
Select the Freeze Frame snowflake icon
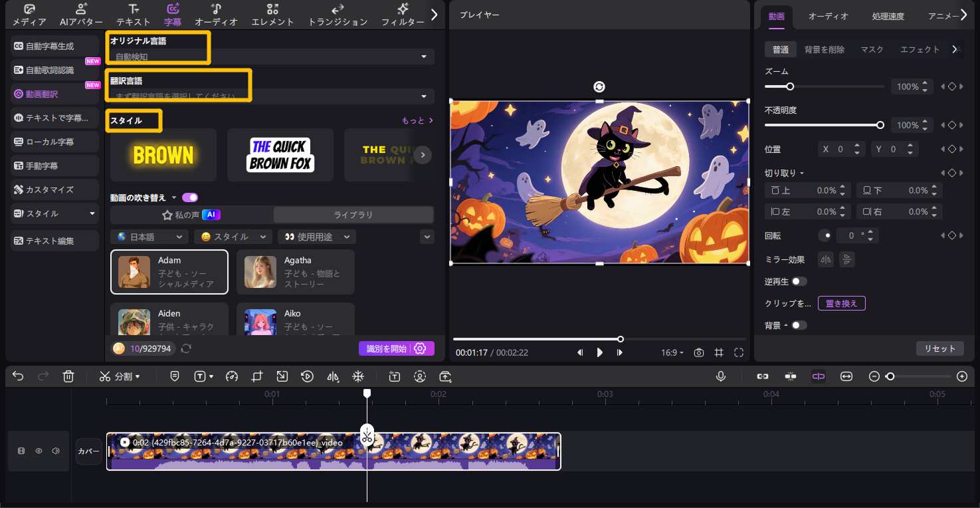click(358, 376)
